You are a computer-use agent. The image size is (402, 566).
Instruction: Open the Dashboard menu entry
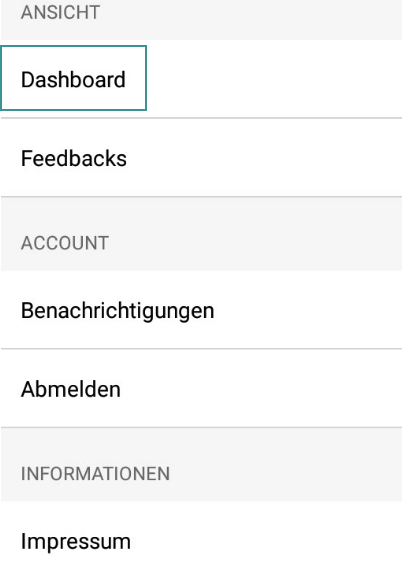click(73, 78)
